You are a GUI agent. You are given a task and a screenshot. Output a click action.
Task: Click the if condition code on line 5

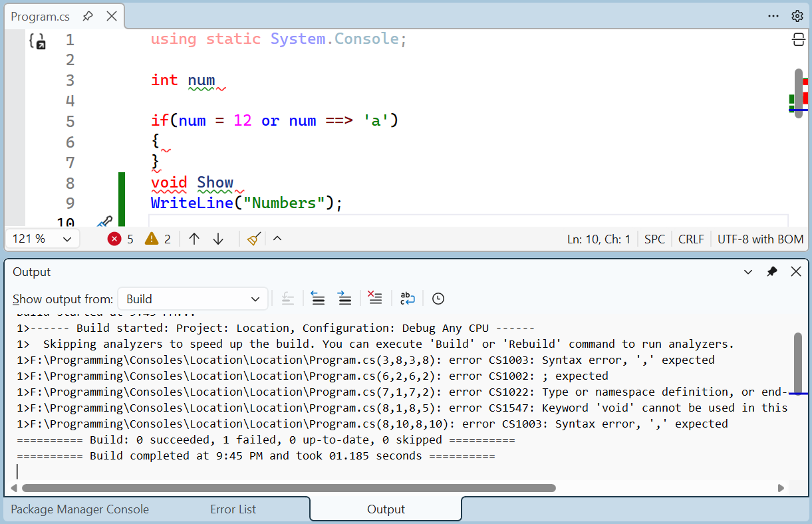point(274,121)
